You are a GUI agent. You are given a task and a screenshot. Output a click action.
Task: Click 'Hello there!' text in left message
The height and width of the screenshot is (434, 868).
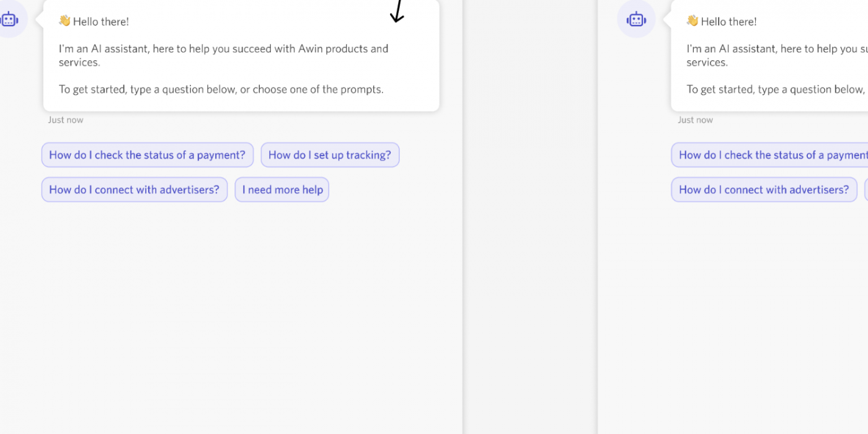(x=100, y=22)
